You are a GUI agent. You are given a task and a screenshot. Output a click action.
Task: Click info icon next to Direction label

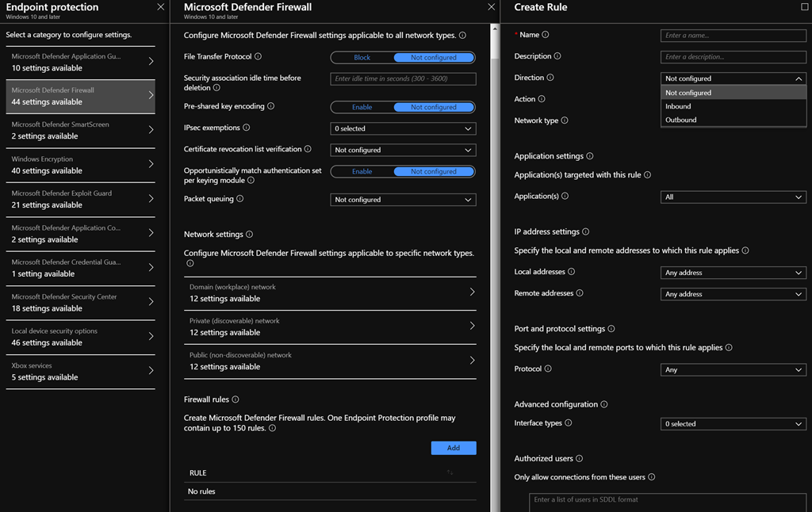(x=550, y=78)
